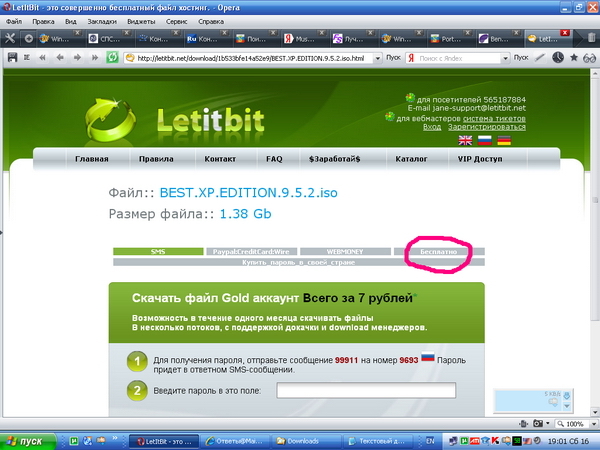600x450 pixels.
Task: Select the Russian flag language
Action: 484,140
